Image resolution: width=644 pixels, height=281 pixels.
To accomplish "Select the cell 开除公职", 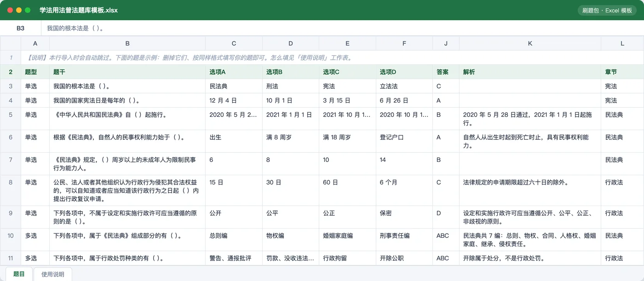I will pyautogui.click(x=404, y=258).
